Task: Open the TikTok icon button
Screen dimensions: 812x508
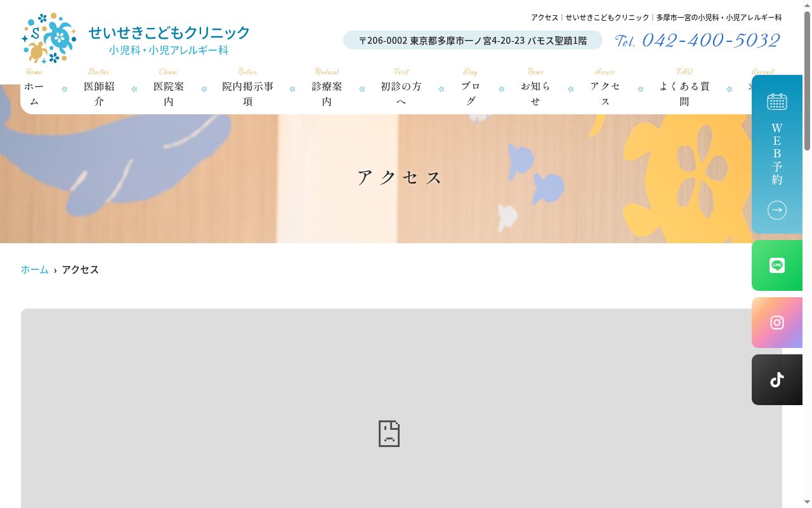Action: pos(777,380)
